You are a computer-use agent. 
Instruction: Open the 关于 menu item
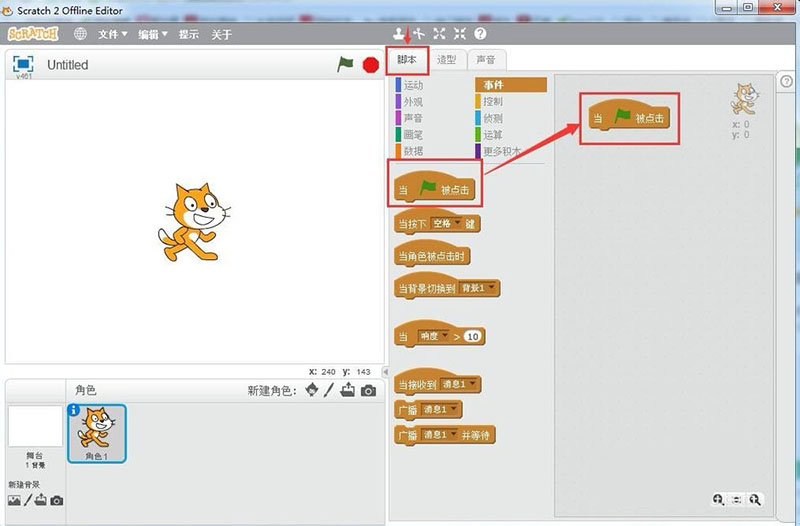click(x=221, y=34)
